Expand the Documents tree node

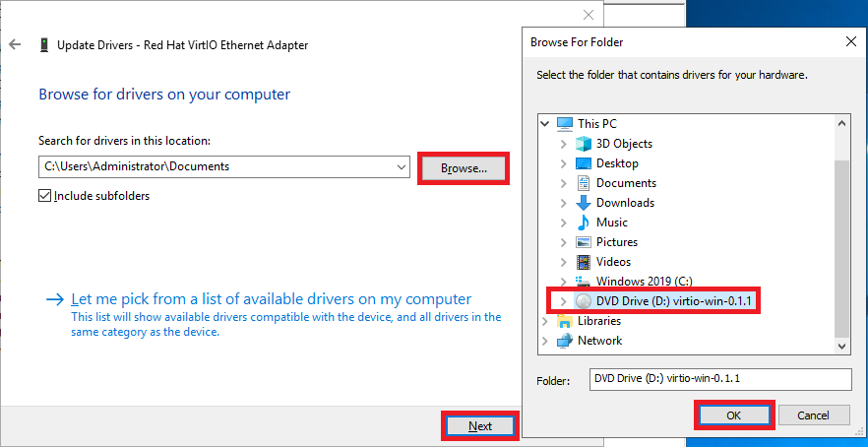coord(564,183)
